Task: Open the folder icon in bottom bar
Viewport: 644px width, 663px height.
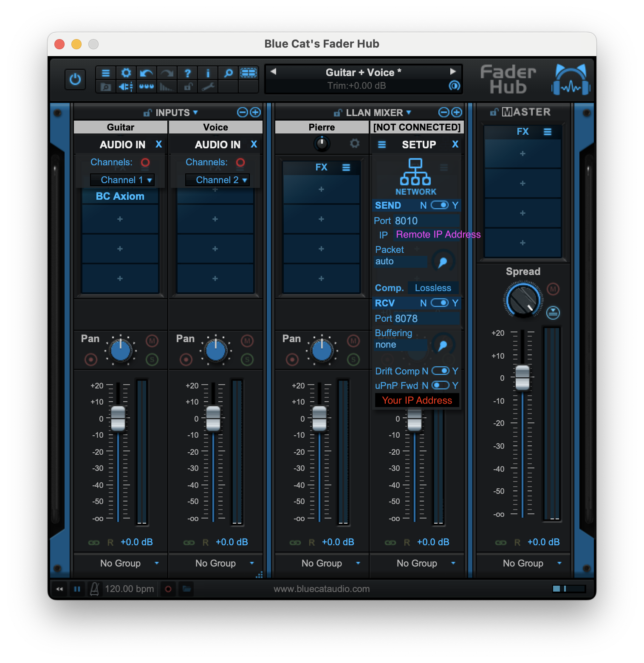Action: (186, 589)
